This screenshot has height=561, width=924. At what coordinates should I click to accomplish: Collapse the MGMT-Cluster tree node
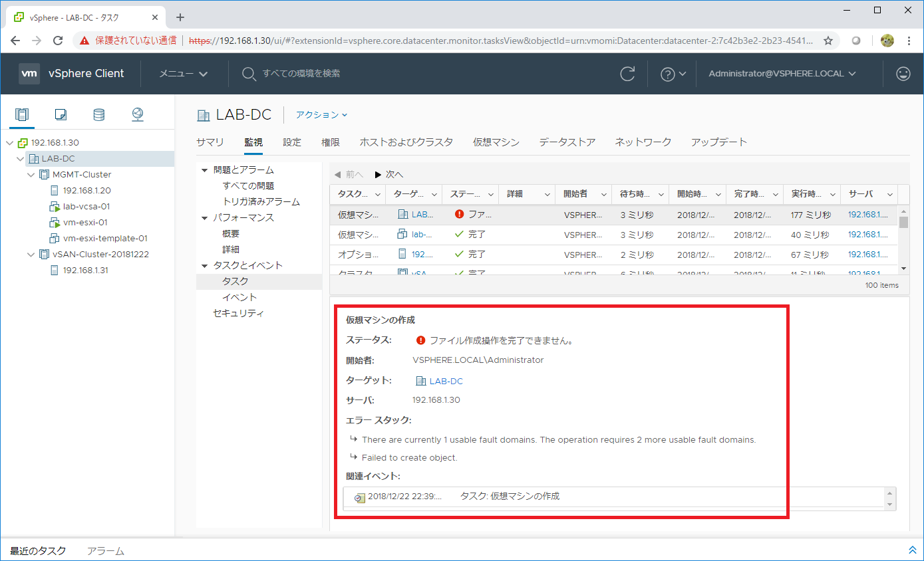(31, 175)
